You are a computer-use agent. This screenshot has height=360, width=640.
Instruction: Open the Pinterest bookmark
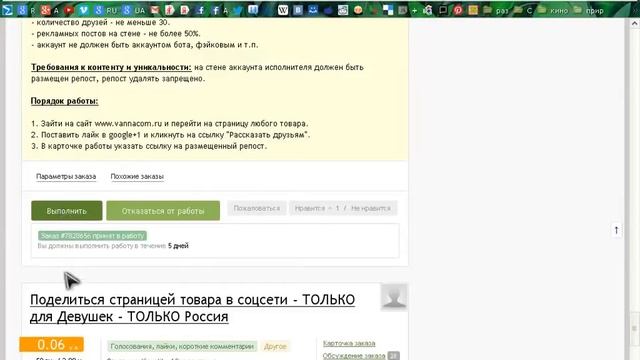point(458,10)
